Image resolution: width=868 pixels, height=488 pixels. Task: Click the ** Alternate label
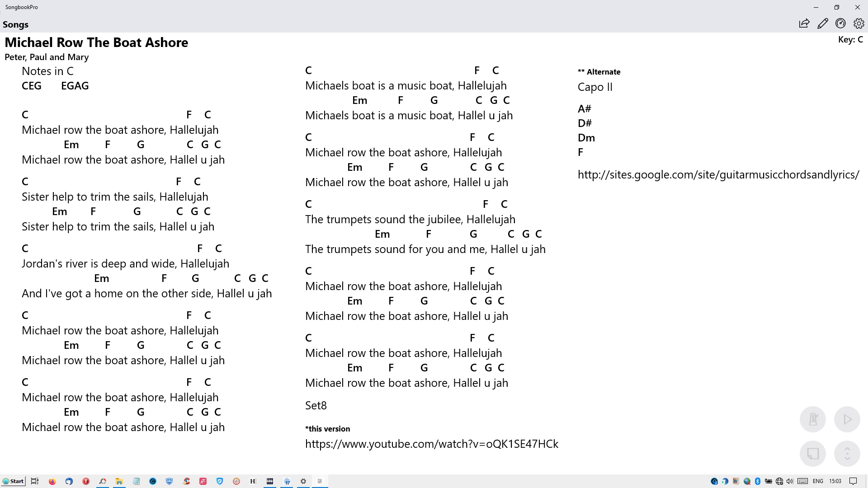point(599,72)
